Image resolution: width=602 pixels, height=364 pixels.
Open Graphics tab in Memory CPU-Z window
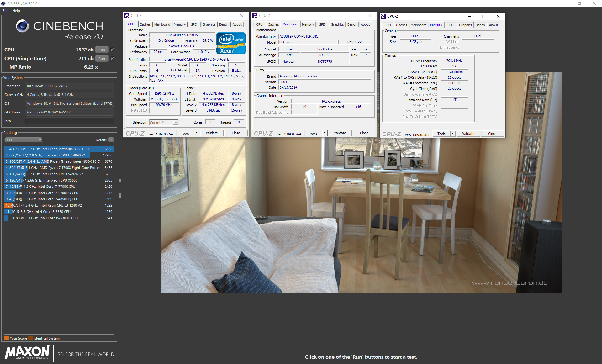click(x=465, y=25)
